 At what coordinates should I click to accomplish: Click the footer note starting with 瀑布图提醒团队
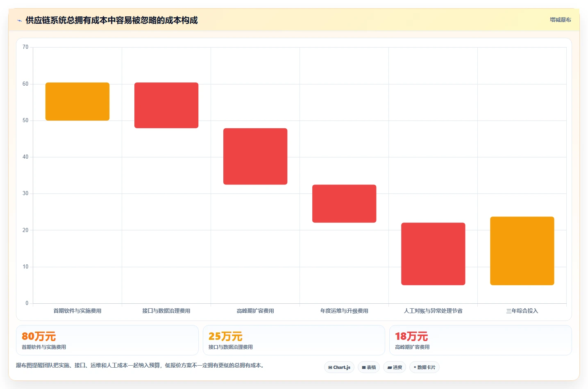click(141, 365)
